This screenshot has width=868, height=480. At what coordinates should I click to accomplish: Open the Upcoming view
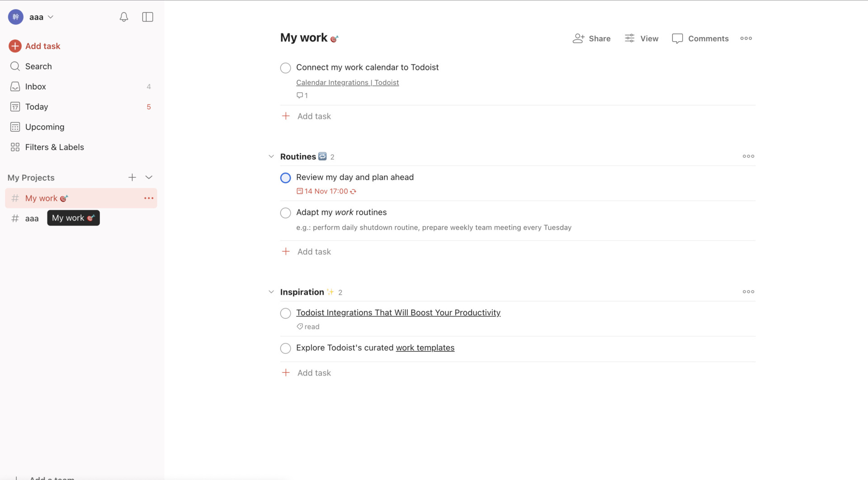(44, 127)
